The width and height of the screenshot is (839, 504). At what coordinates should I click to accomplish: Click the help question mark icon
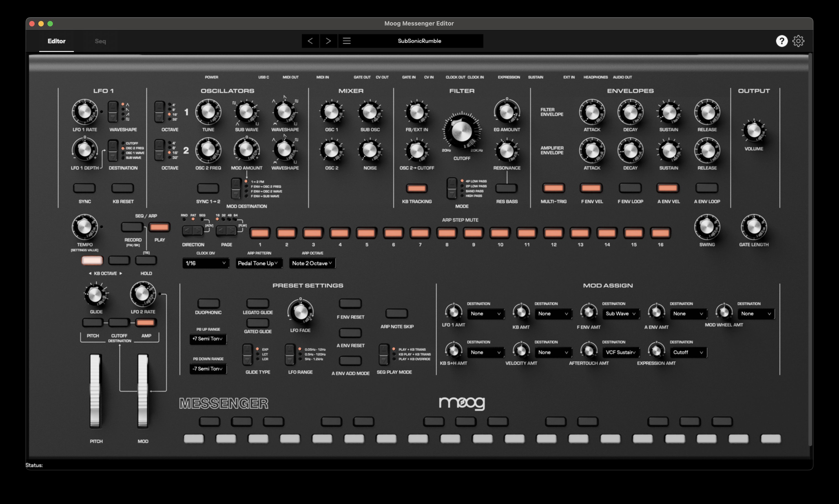pyautogui.click(x=782, y=41)
